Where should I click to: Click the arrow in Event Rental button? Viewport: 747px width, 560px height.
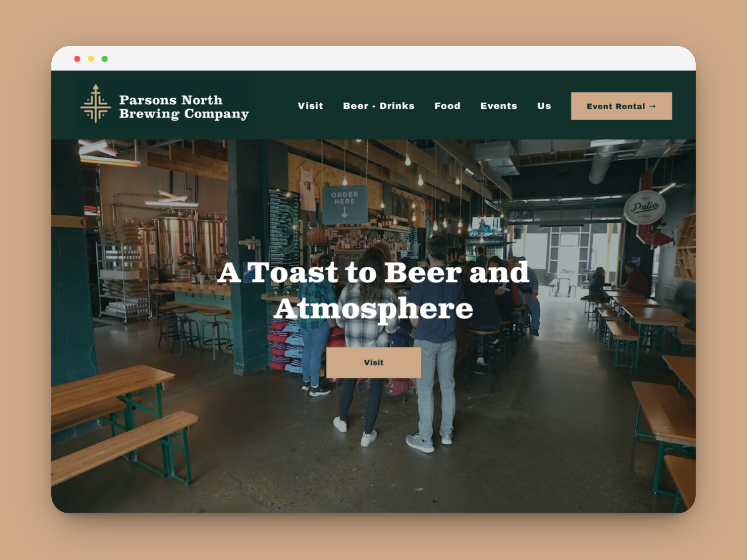pos(652,106)
